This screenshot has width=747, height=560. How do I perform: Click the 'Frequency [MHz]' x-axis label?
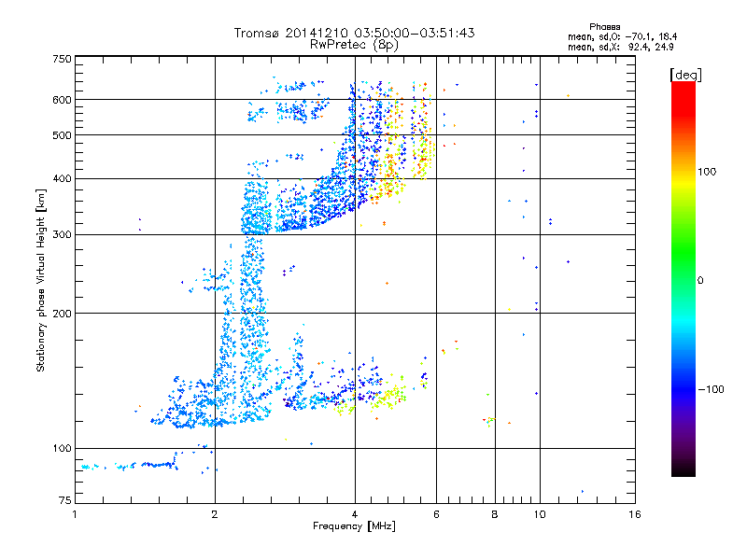click(354, 526)
